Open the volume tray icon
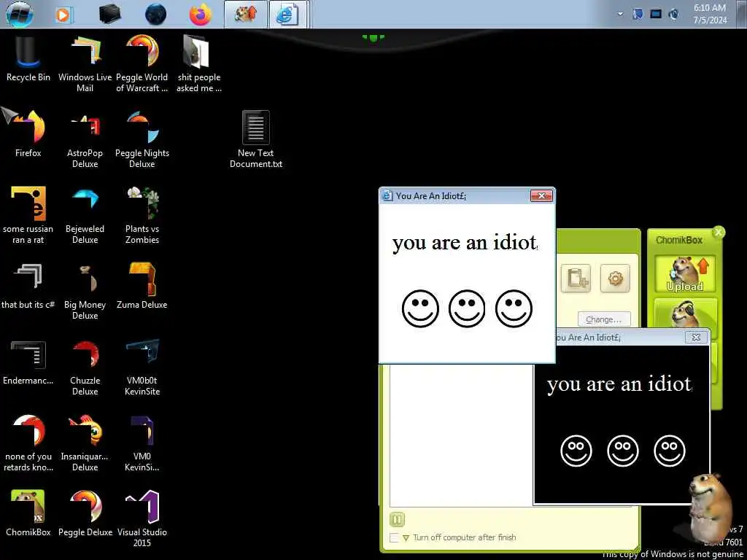The image size is (747, 560). point(673,15)
